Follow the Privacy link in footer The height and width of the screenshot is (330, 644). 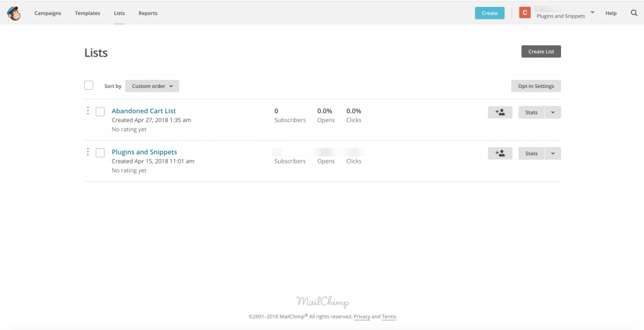click(362, 316)
